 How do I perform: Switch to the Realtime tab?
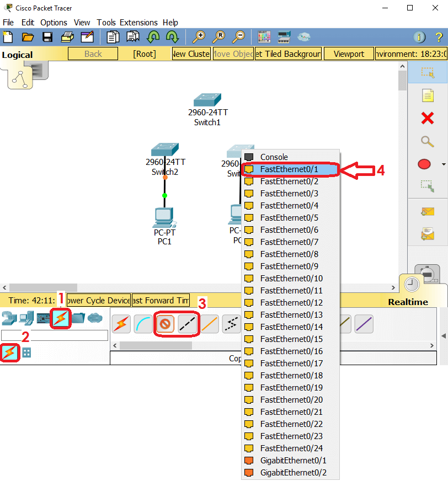408,302
